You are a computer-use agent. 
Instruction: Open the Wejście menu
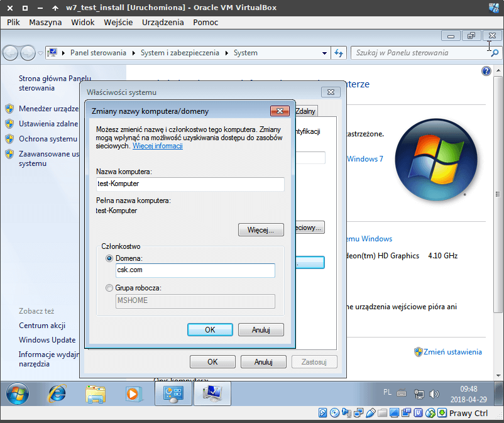point(118,23)
